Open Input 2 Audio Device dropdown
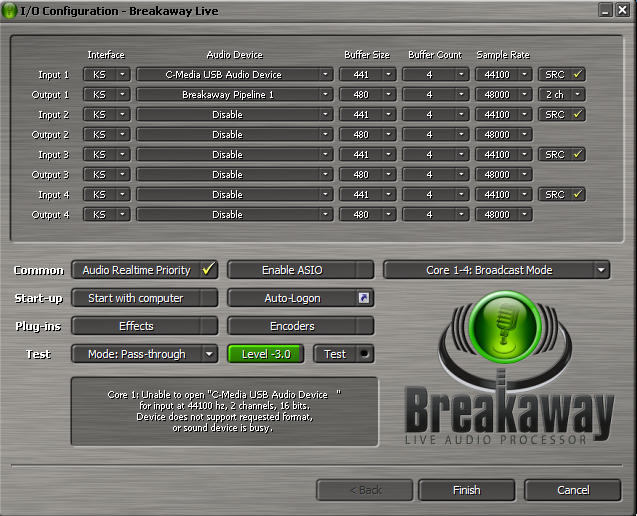 pos(234,114)
